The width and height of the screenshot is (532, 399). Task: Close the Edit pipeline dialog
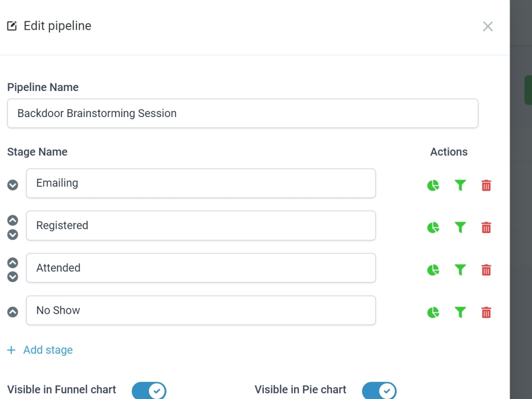pos(488,26)
